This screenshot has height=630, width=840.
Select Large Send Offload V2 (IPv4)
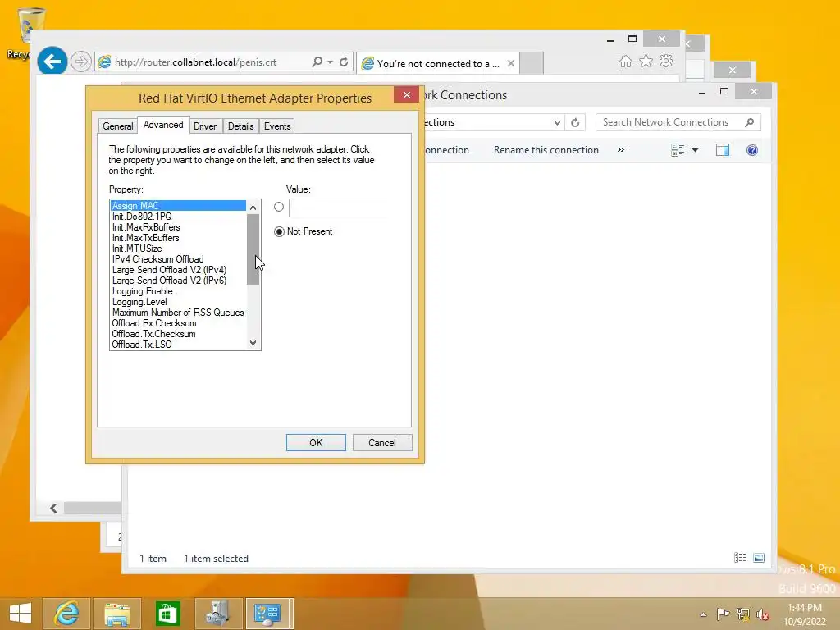point(178,270)
